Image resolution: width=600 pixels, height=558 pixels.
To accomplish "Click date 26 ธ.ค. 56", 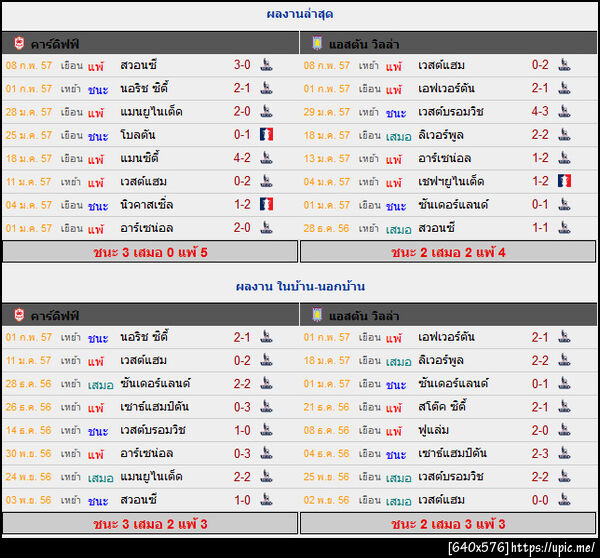I will pyautogui.click(x=28, y=406).
